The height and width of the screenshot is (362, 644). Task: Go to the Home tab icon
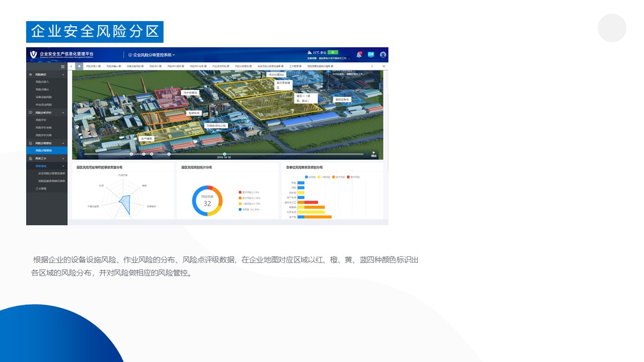[79, 66]
